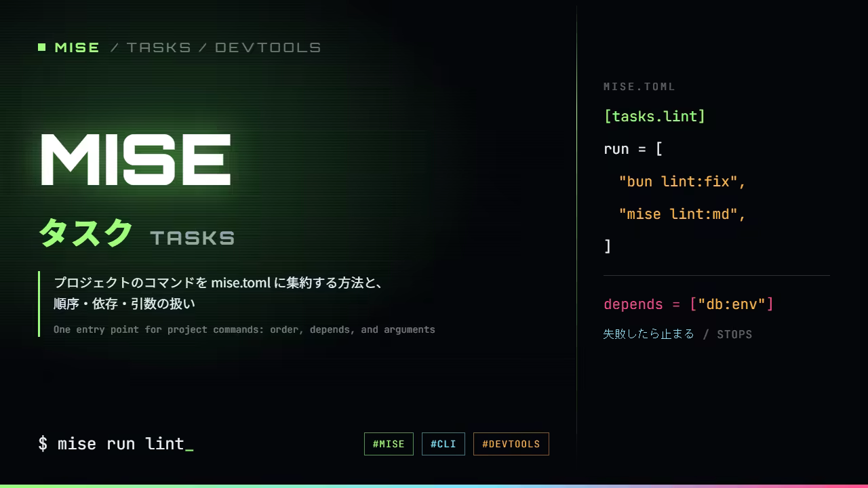Select the #CLI tag
Viewport: 868px width, 488px height.
[443, 444]
